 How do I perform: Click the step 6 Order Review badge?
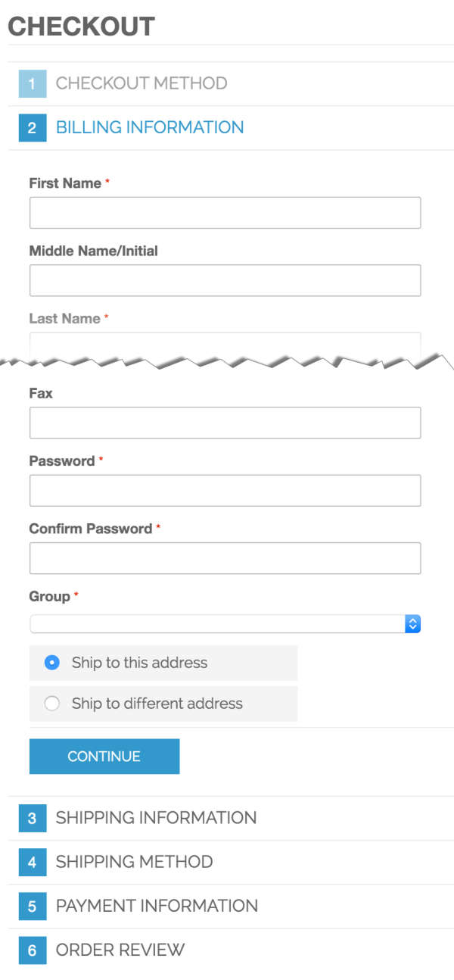[x=32, y=950]
